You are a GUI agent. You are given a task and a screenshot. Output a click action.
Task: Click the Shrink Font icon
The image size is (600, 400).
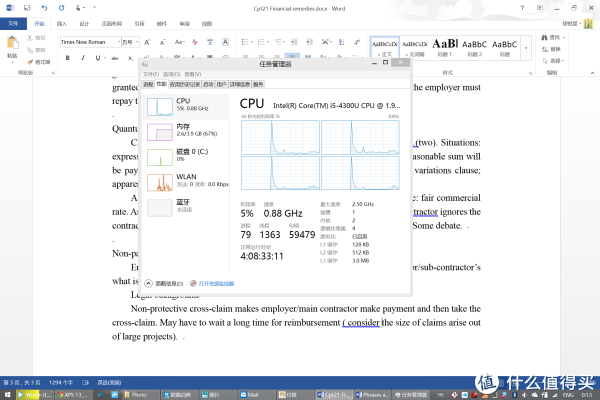(162, 42)
